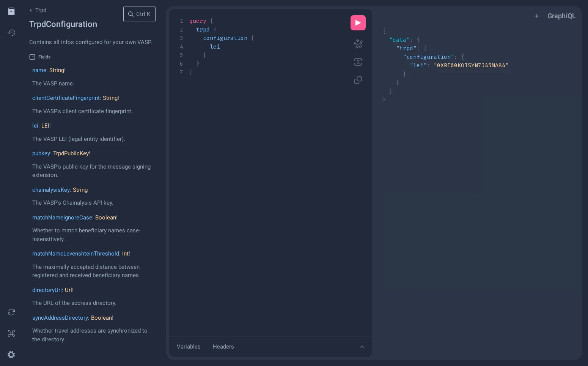The height and width of the screenshot is (366, 588).
Task: Open the clientCertificateFingerprint field docs
Action: click(x=66, y=98)
